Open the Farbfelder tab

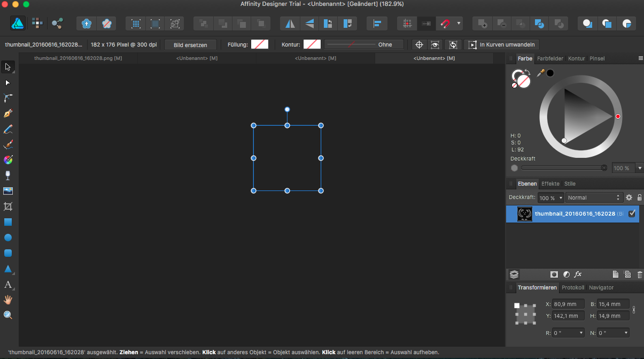point(550,58)
